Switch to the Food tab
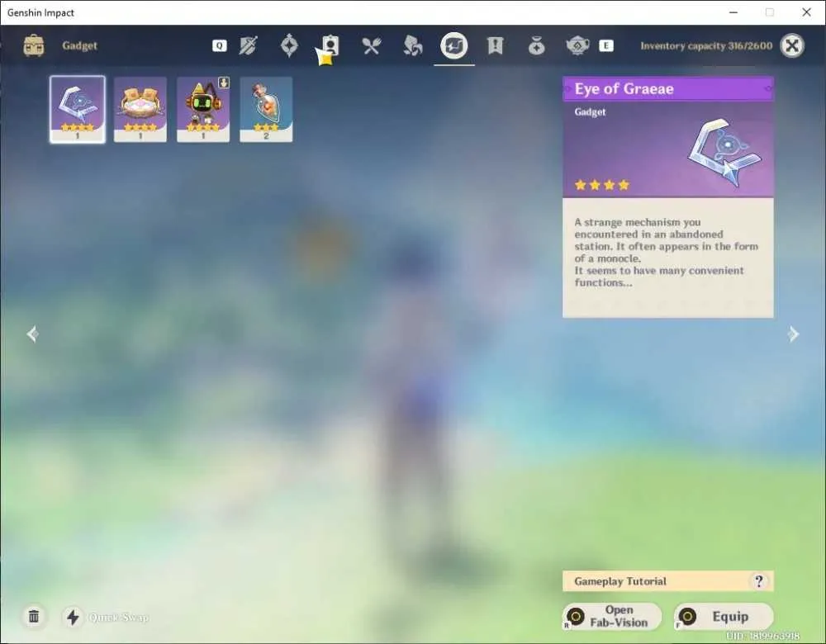 click(372, 46)
